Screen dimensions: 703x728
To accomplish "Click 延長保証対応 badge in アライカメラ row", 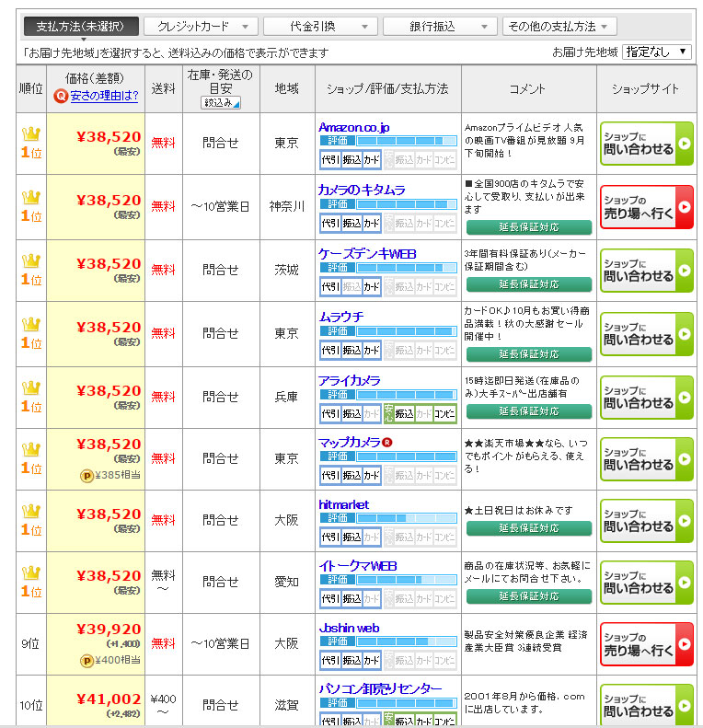I will point(529,411).
